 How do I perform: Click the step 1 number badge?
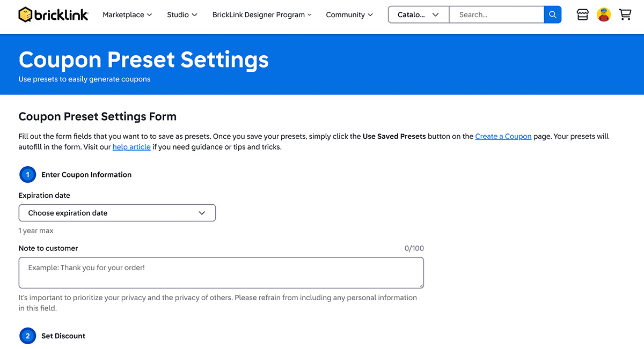27,175
